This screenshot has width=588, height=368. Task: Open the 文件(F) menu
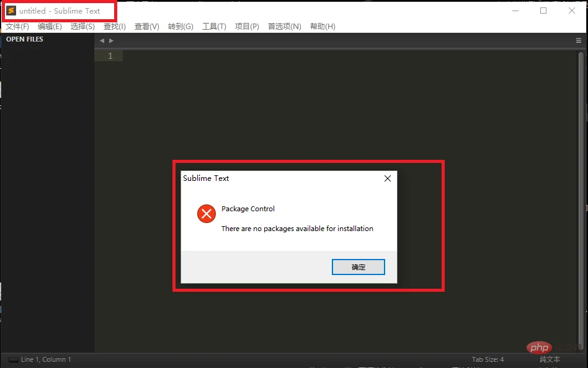click(17, 27)
